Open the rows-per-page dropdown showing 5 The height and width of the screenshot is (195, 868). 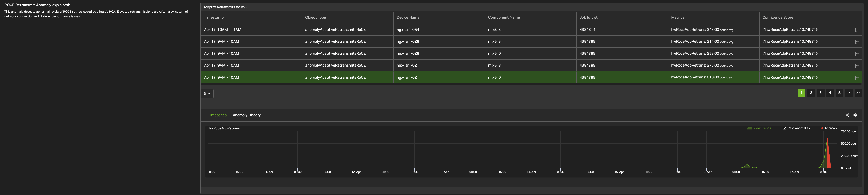[x=207, y=94]
